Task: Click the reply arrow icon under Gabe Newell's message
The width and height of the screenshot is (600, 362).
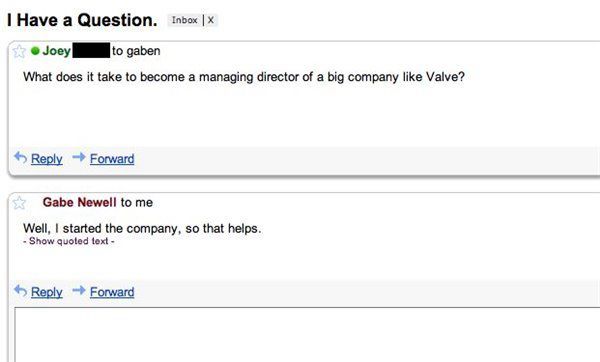Action: [x=20, y=291]
